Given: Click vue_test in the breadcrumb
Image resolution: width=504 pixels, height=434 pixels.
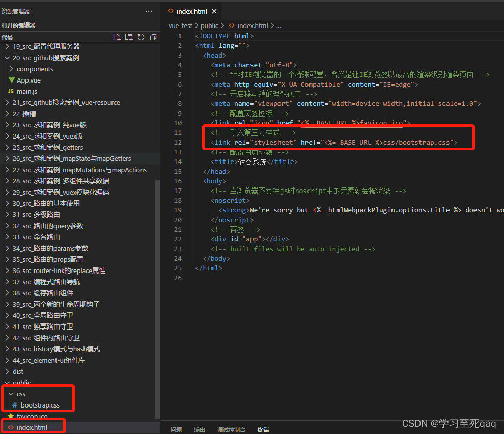Looking at the screenshot, I should pyautogui.click(x=180, y=26).
